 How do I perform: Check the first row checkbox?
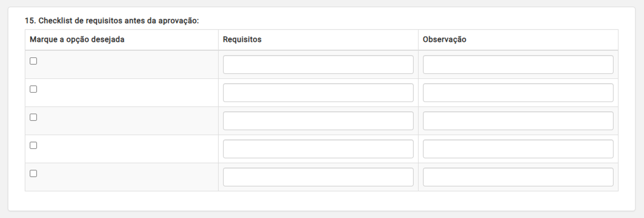pos(33,61)
